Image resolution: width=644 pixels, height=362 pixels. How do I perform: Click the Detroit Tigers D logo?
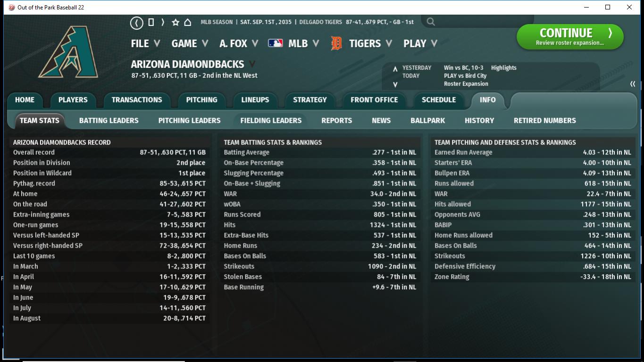tap(336, 43)
